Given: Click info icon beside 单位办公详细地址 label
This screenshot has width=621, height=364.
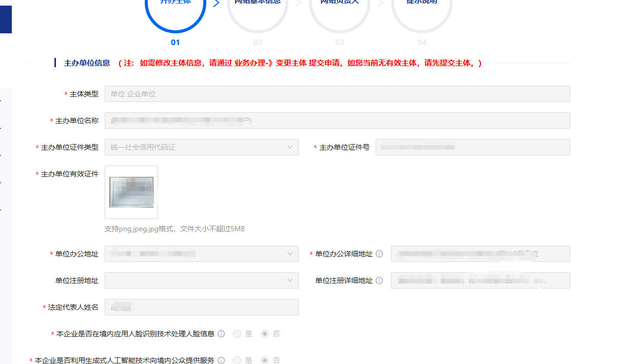Looking at the screenshot, I should (379, 254).
